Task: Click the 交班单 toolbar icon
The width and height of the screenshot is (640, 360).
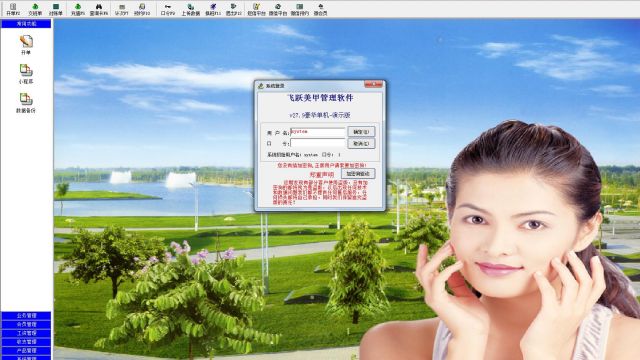Action: point(35,9)
